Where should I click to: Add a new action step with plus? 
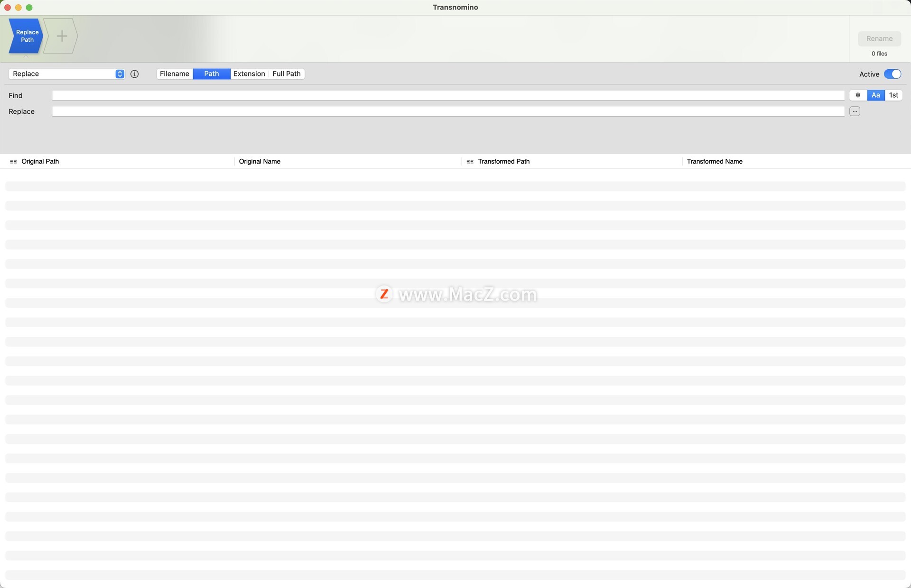(x=61, y=36)
